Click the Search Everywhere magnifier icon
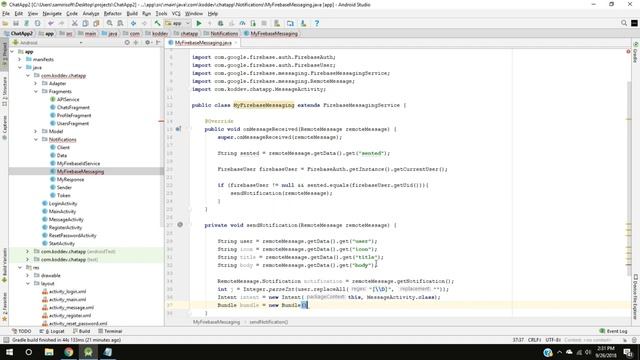This screenshot has width=640, height=360. pyautogui.click(x=624, y=23)
